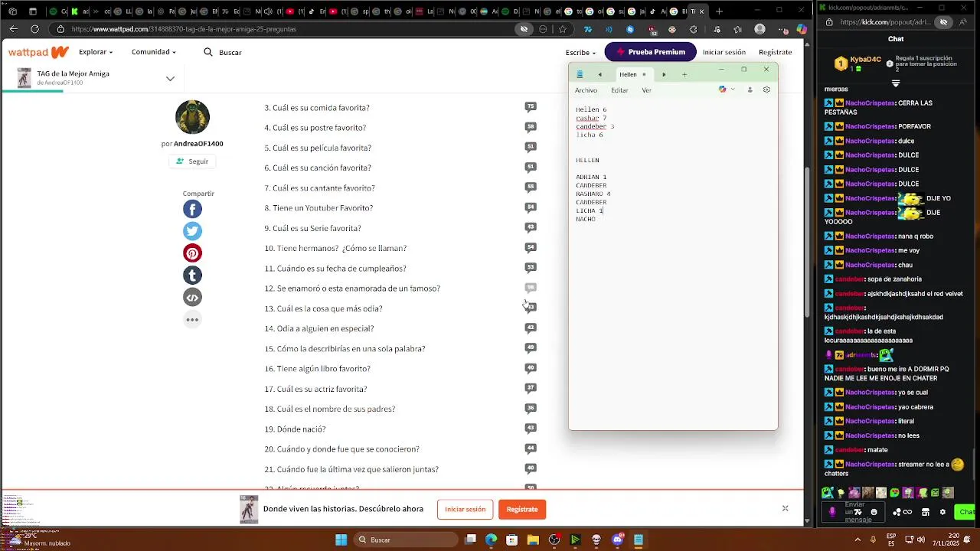
Task: Share story on Facebook
Action: pyautogui.click(x=192, y=209)
